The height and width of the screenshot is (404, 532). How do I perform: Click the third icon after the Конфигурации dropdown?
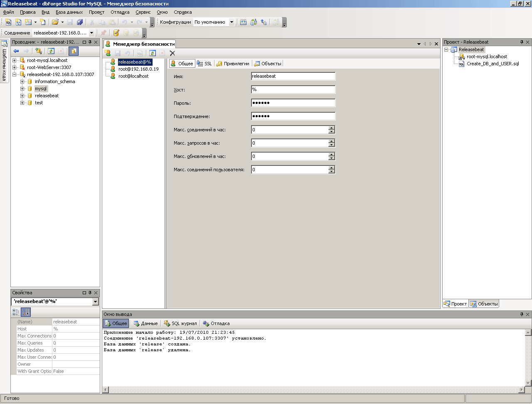(264, 22)
